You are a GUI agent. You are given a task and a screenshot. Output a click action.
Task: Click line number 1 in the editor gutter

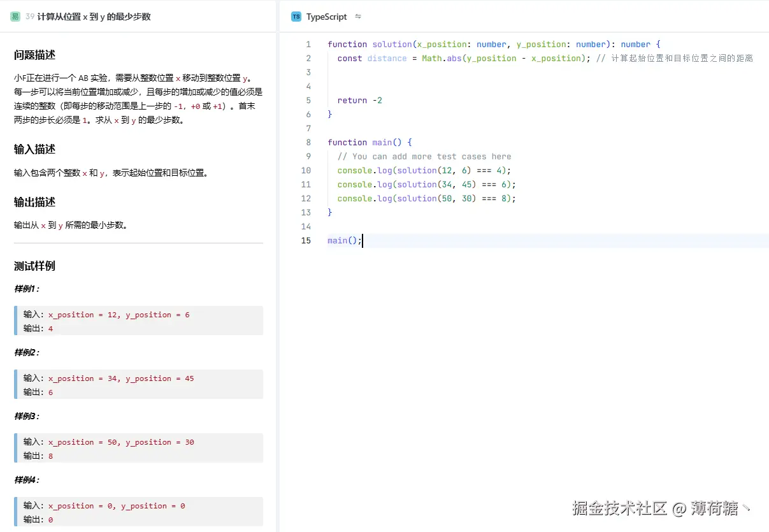point(308,44)
